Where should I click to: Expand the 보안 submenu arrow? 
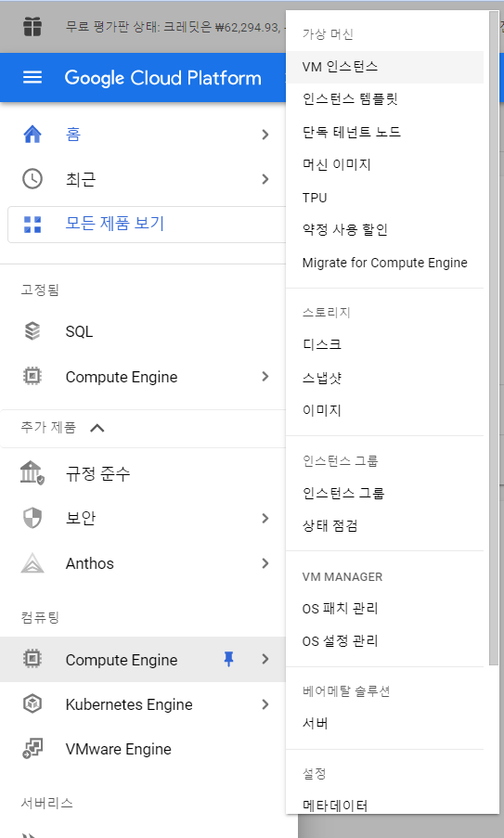(x=265, y=518)
